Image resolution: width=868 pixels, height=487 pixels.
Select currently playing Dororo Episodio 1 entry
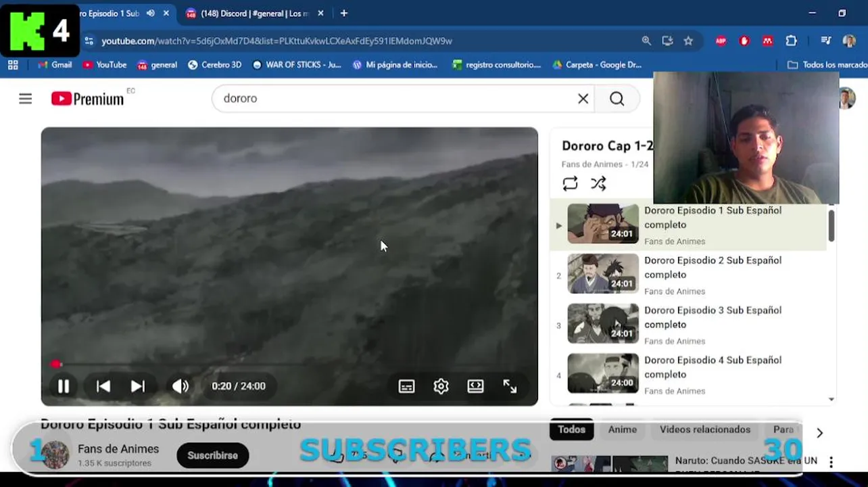[688, 225]
